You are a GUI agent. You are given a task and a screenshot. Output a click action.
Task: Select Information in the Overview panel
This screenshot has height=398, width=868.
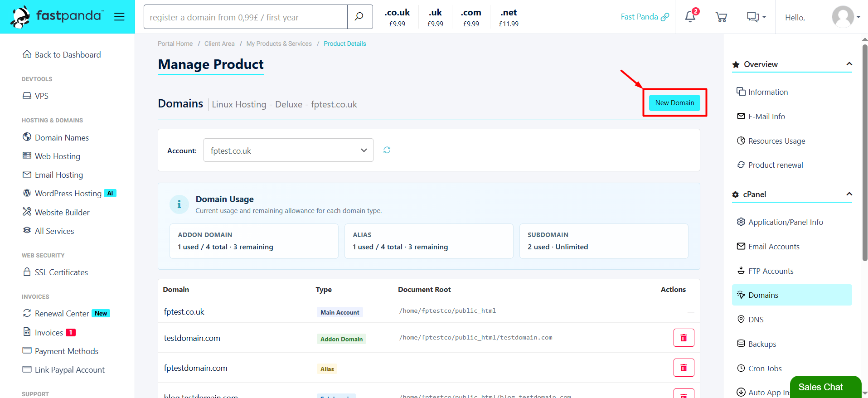pyautogui.click(x=762, y=92)
